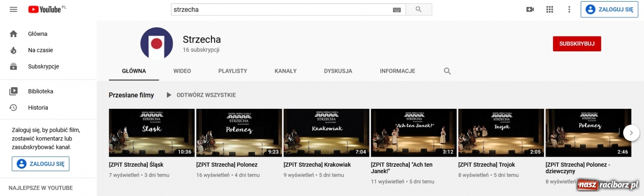Screen dimensions: 644x196
Task: Click the YouTube logo
Action: point(44,9)
